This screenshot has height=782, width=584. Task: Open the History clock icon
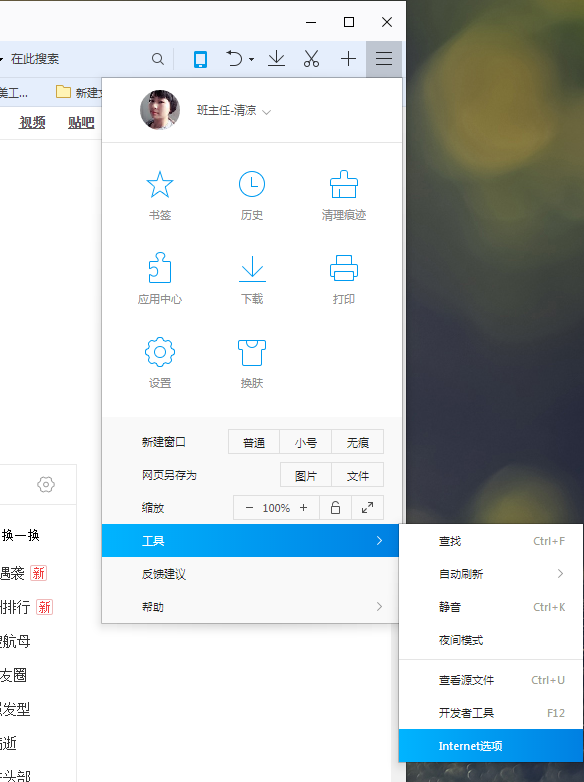point(252,185)
